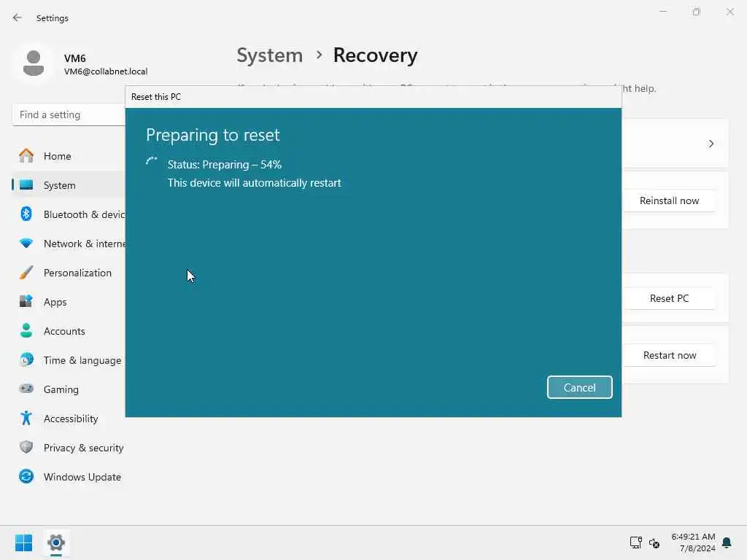Click the back arrow in Settings
This screenshot has width=747, height=560.
pos(18,17)
